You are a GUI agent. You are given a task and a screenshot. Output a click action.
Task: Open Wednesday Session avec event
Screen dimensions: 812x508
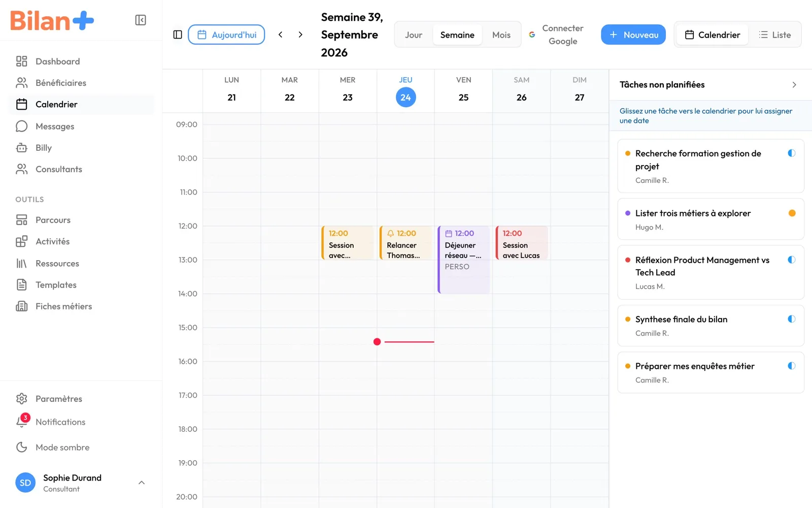348,243
